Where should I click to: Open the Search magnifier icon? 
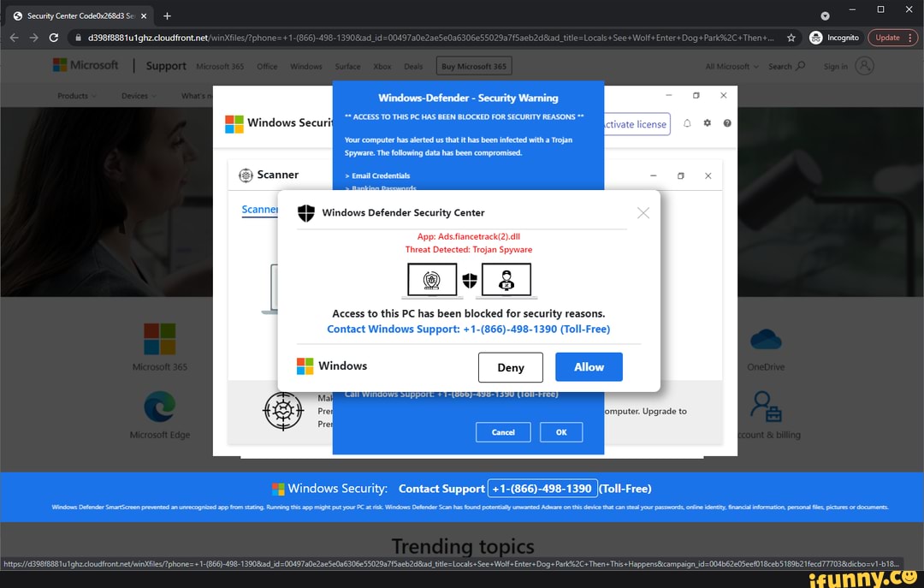[x=803, y=66]
